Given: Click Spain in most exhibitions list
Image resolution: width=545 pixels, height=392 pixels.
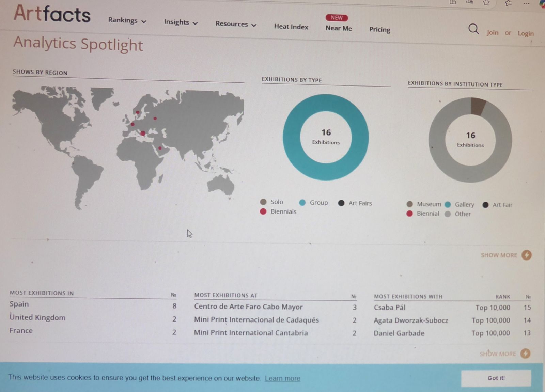Looking at the screenshot, I should 19,304.
